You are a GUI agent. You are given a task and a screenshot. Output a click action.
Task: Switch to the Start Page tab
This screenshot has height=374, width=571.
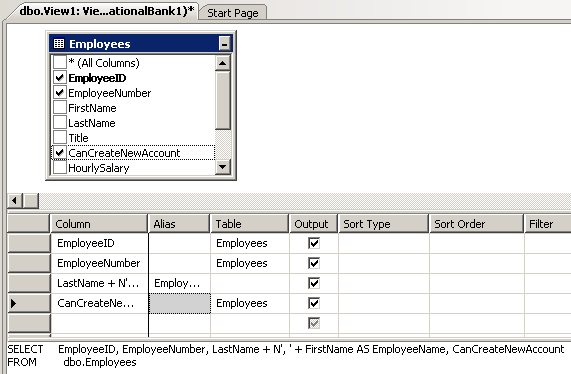[233, 13]
